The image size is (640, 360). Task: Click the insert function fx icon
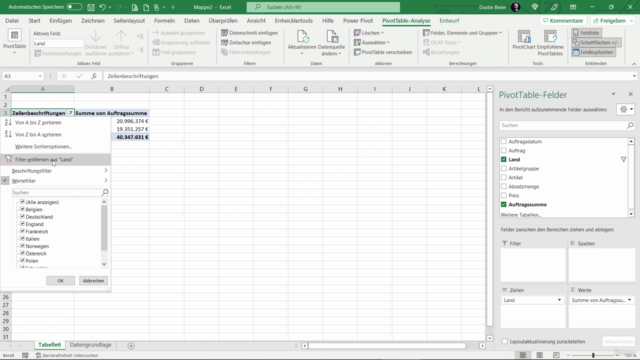94,76
